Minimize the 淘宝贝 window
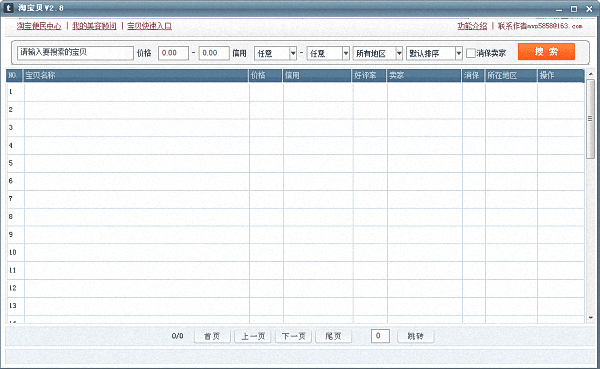Image resolution: width=600 pixels, height=369 pixels. (x=559, y=9)
